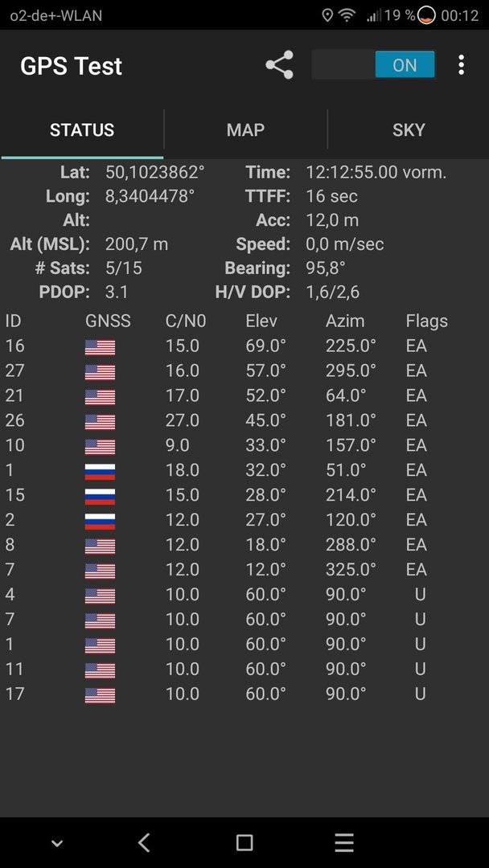This screenshot has width=489, height=868.
Task: Select satellite row with ID 26
Action: (x=244, y=420)
